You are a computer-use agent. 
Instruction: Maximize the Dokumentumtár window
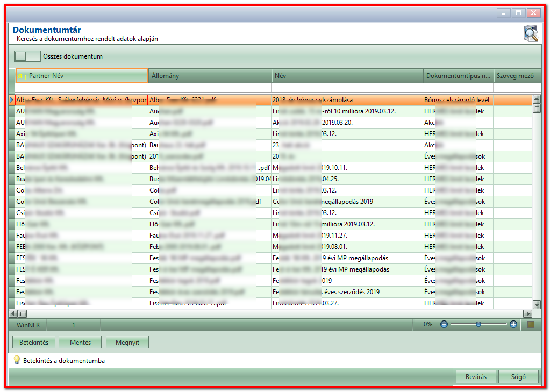pyautogui.click(x=518, y=13)
